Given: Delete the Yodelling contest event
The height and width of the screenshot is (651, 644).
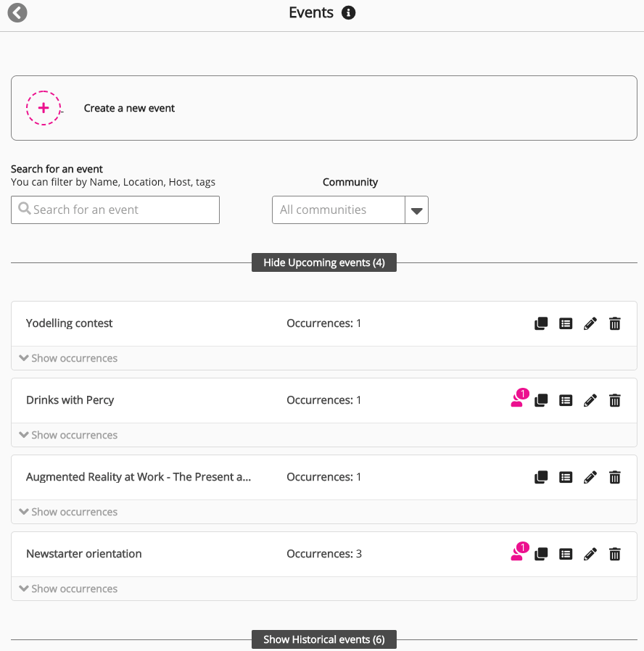Looking at the screenshot, I should tap(615, 324).
